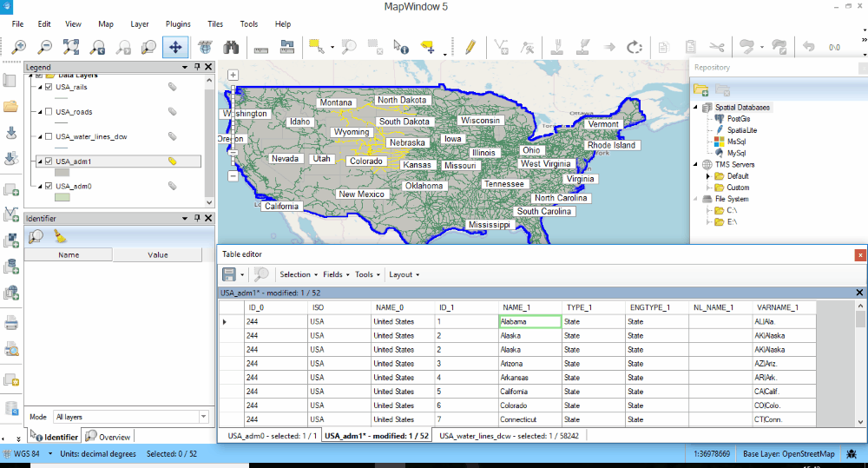Click the magnifier icon in Identifier panel
The width and height of the screenshot is (868, 468).
pyautogui.click(x=36, y=237)
